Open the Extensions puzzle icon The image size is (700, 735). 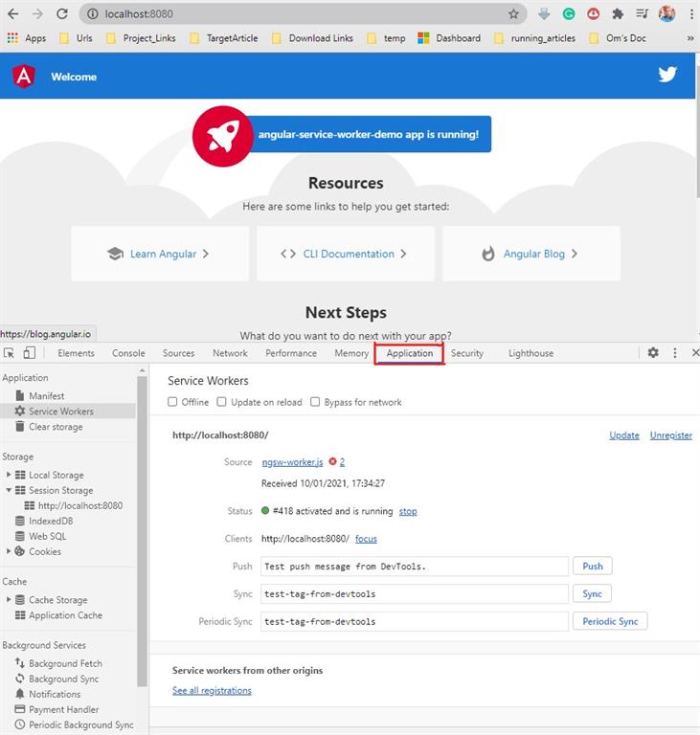(618, 14)
